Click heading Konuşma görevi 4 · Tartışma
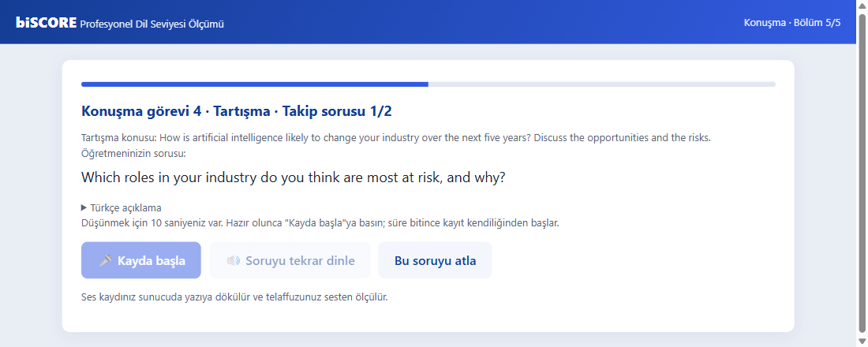This screenshot has width=868, height=347. 237,111
